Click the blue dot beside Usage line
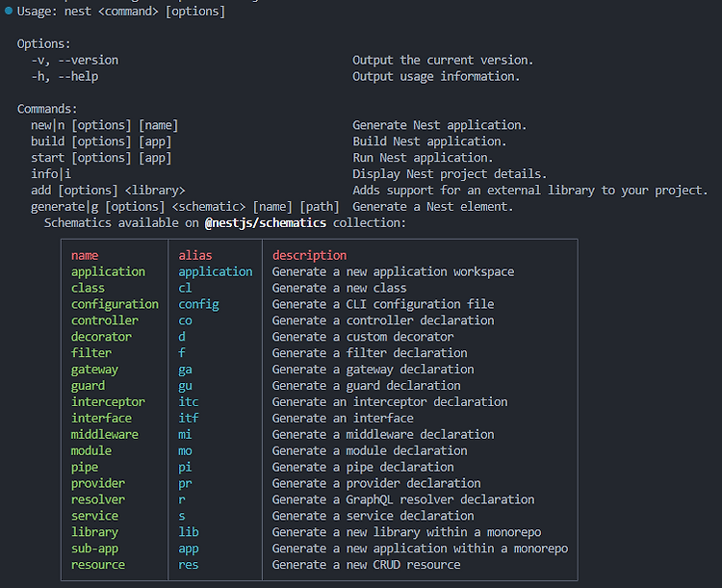The width and height of the screenshot is (722, 588). 9,11
